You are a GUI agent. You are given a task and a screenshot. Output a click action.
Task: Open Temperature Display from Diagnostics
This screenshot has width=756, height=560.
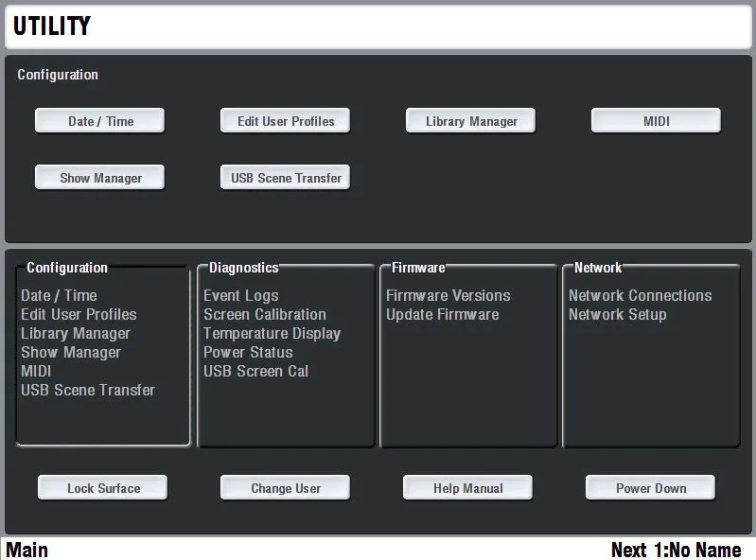[272, 334]
